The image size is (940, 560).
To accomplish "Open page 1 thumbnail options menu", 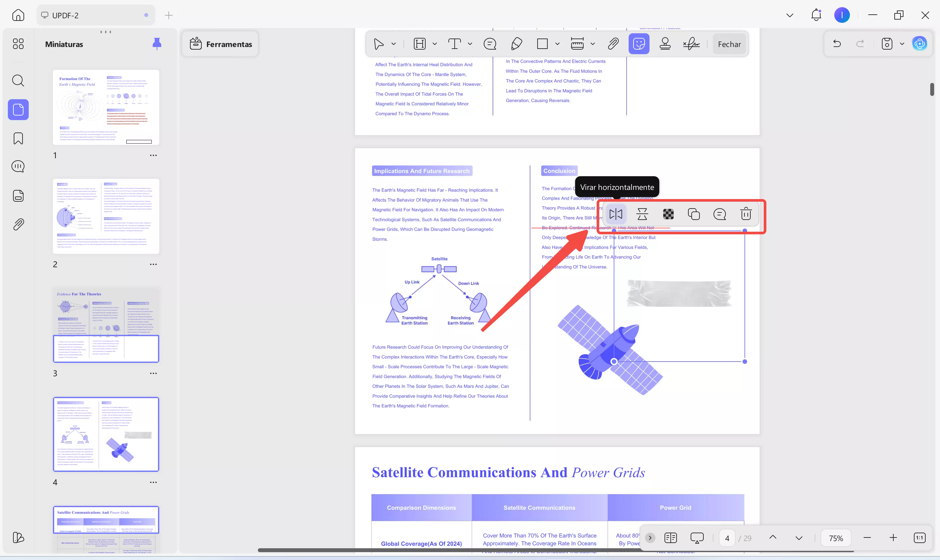I will 153,155.
